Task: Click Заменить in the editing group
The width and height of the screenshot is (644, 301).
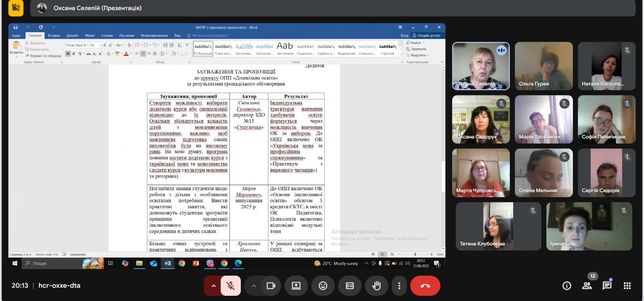Action: pyautogui.click(x=417, y=49)
